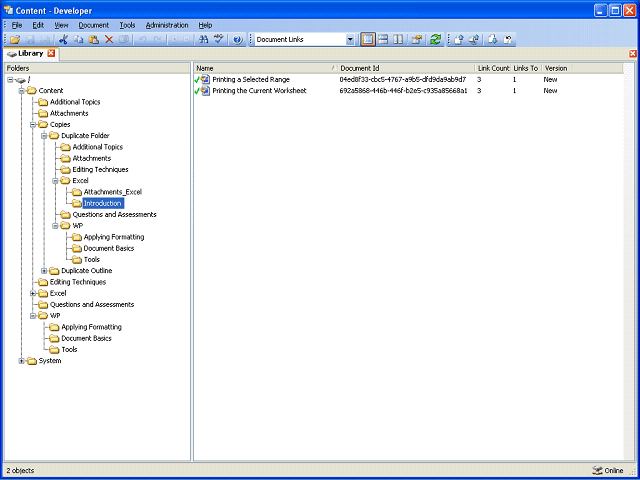Click Document Id starting with 04ed8f33
Screen dimensions: 640x480
[403, 80]
